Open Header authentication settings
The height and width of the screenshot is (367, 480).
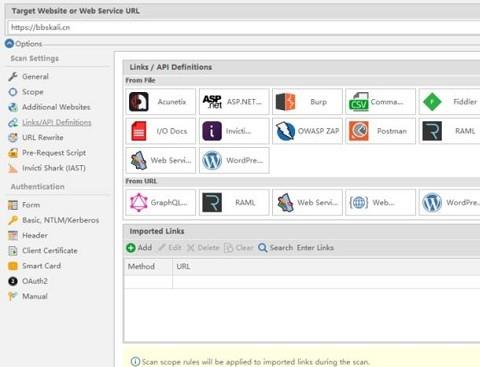tap(35, 235)
